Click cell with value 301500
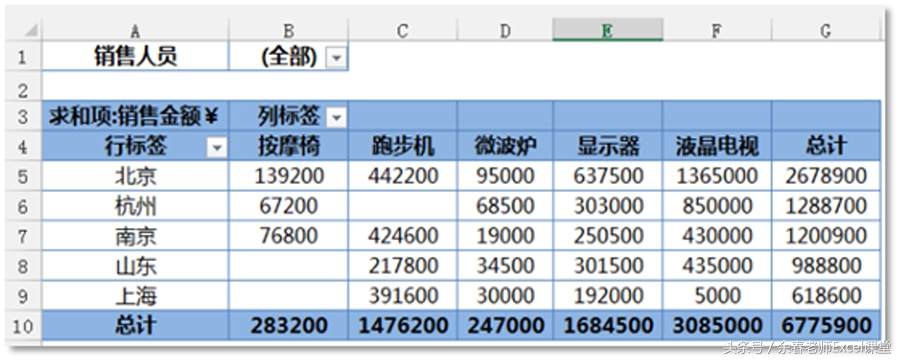Screen dimensions: 900x360 click(608, 266)
